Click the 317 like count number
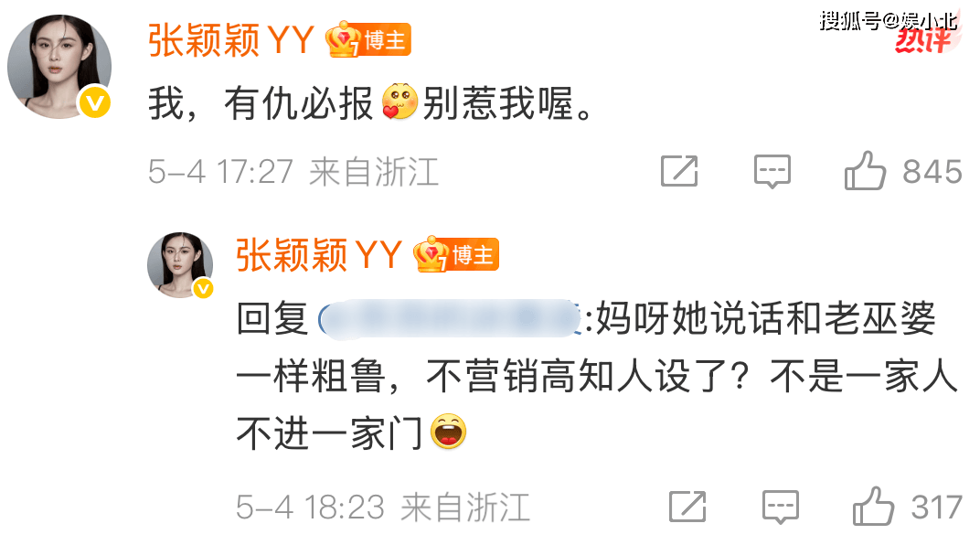 (x=936, y=507)
